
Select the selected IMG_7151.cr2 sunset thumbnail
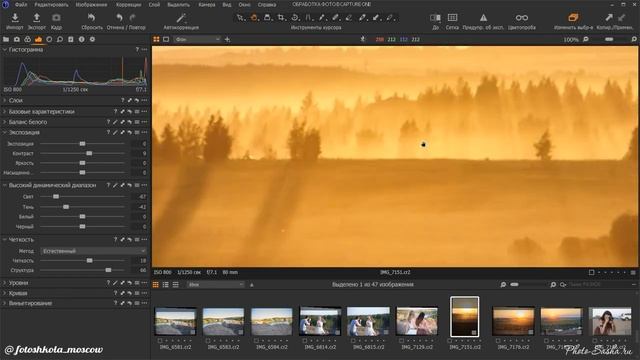pyautogui.click(x=464, y=317)
